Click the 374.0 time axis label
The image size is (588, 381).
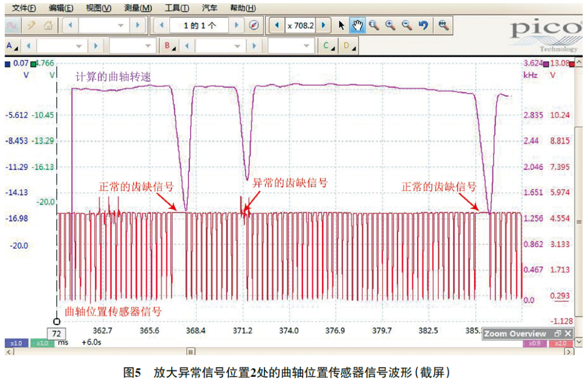pyautogui.click(x=289, y=331)
